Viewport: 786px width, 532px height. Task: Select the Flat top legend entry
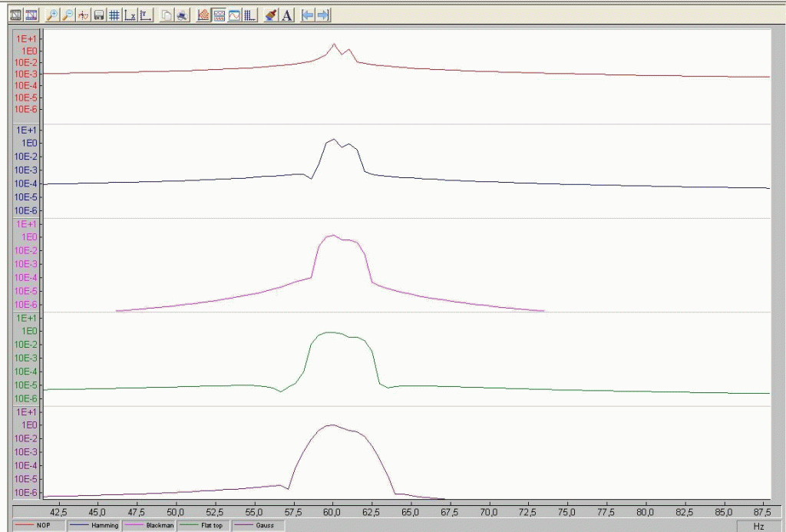204,526
